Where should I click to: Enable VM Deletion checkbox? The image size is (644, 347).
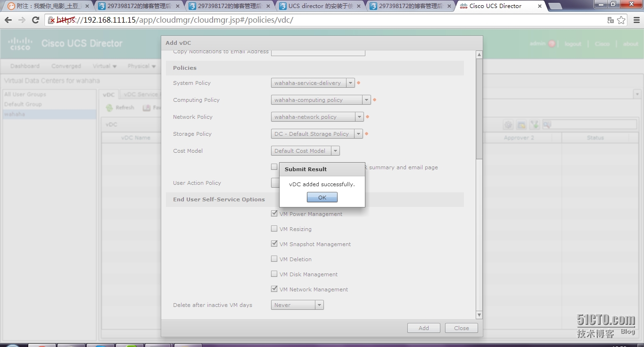[274, 259]
